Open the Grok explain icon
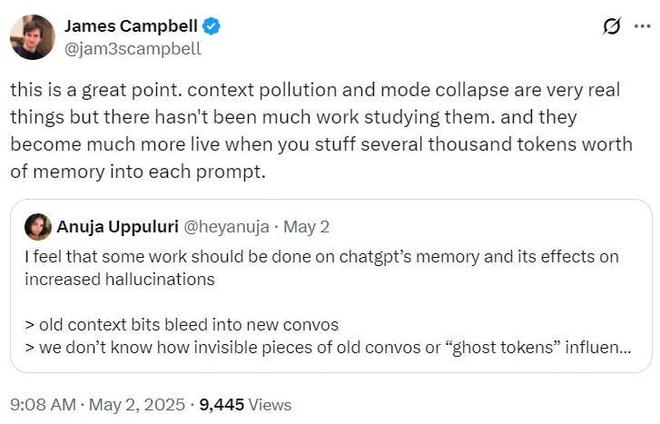Viewport: 660px width, 424px height. click(606, 27)
